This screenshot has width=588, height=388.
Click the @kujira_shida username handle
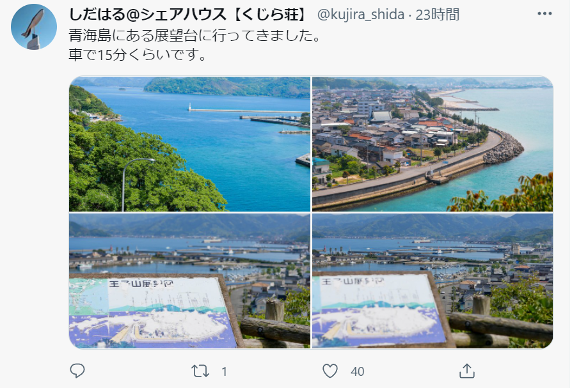[x=361, y=15]
